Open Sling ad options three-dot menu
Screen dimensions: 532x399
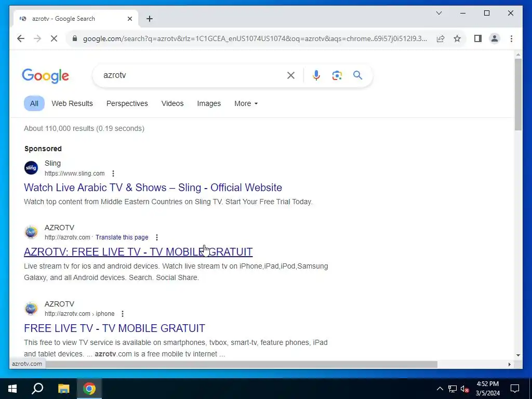click(113, 174)
